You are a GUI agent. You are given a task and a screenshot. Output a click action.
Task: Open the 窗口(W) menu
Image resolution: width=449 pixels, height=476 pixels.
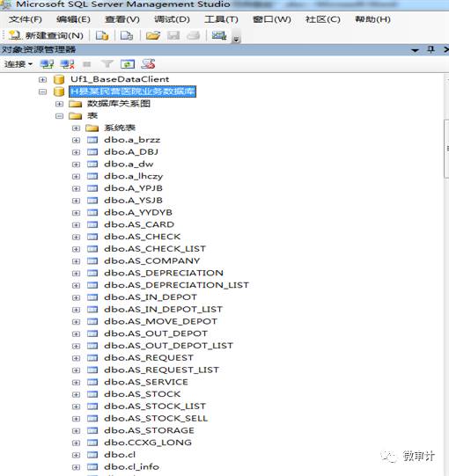point(272,19)
